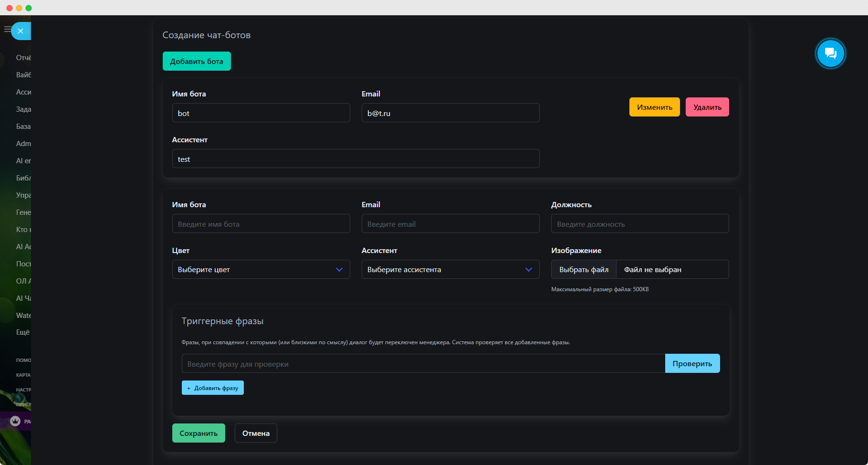The height and width of the screenshot is (465, 868).
Task: Click the 'Введите email' input field
Action: [x=450, y=223]
